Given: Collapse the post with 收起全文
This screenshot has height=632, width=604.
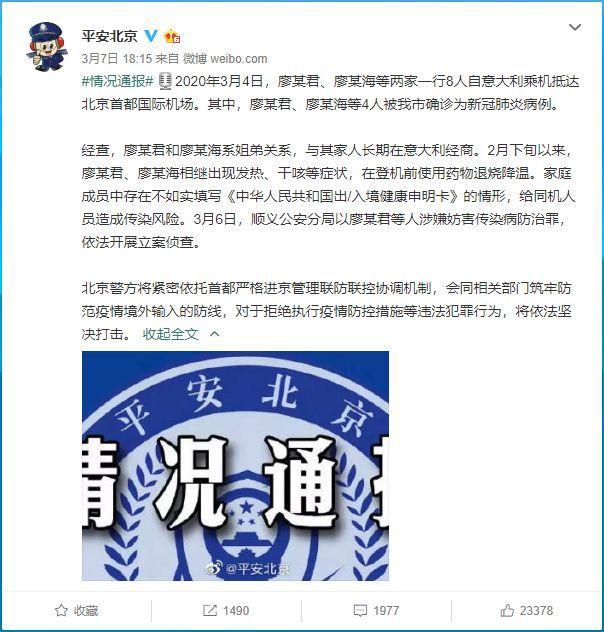Looking at the screenshot, I should tap(171, 334).
